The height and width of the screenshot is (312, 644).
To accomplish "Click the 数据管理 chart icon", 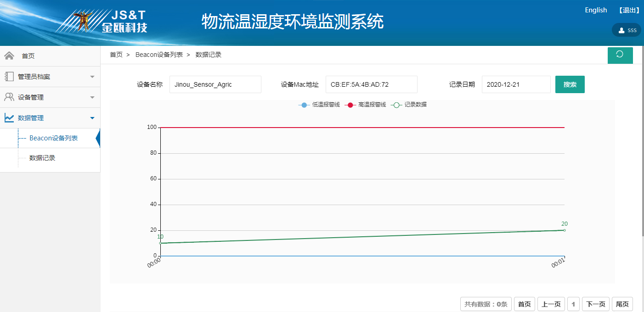I will (x=9, y=118).
